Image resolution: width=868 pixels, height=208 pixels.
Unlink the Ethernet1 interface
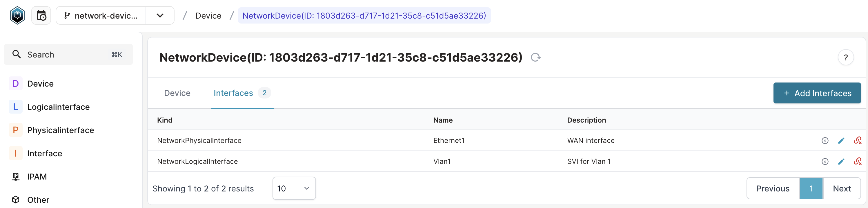[858, 141]
